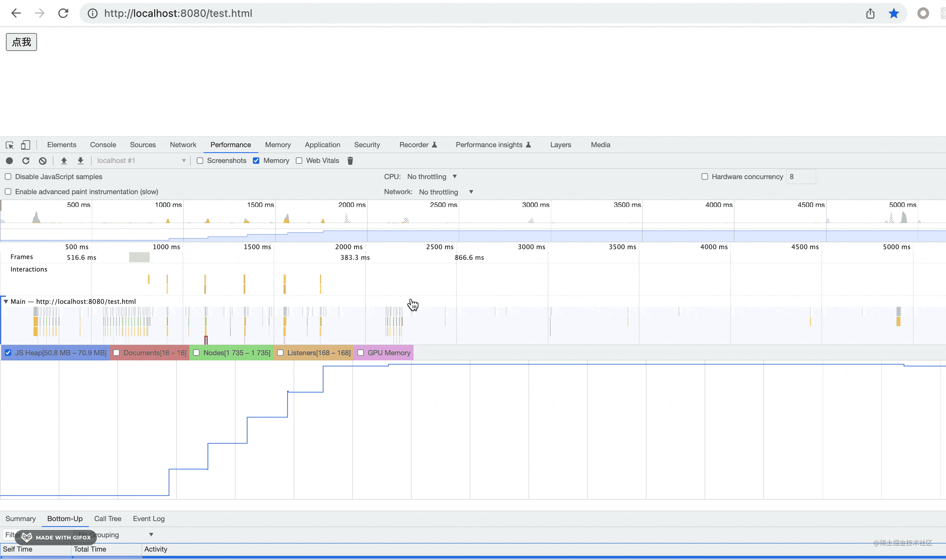Click the collect garbage trash can icon
This screenshot has width=946, height=560.
pos(350,161)
